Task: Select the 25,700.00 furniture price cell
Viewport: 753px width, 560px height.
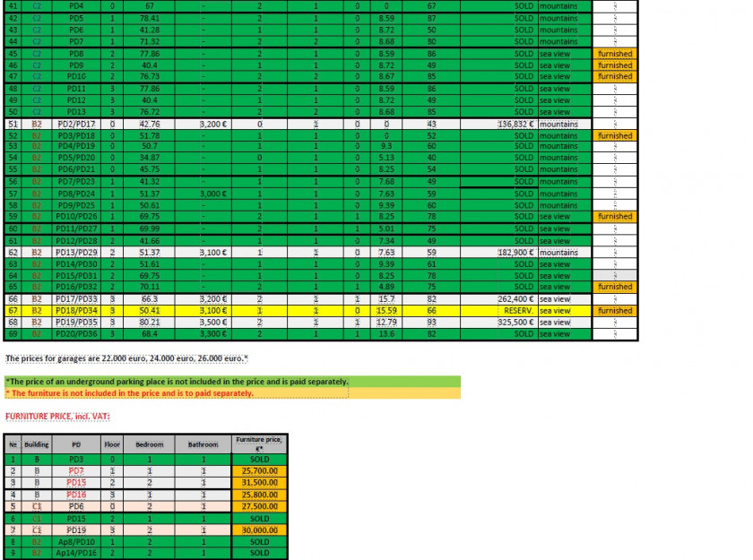Action: [x=259, y=470]
